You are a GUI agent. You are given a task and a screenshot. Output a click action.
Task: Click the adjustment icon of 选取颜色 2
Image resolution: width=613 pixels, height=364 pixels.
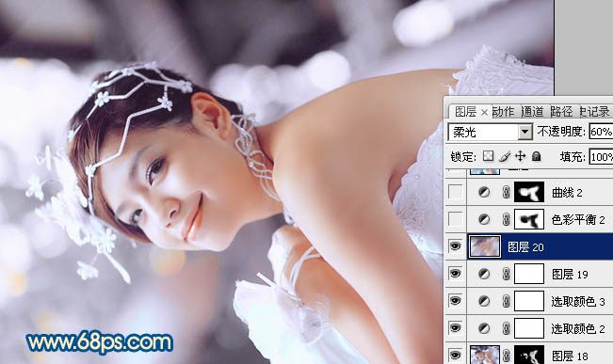(x=484, y=328)
